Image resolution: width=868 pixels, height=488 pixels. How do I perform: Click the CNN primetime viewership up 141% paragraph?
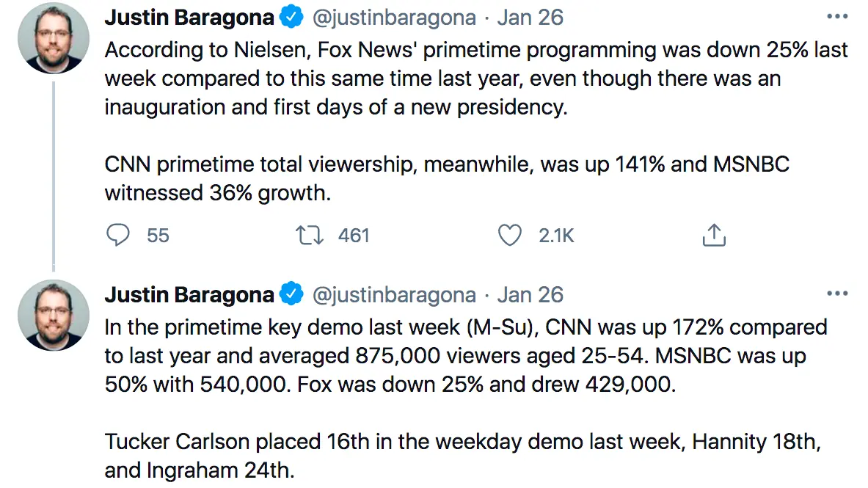click(x=446, y=178)
